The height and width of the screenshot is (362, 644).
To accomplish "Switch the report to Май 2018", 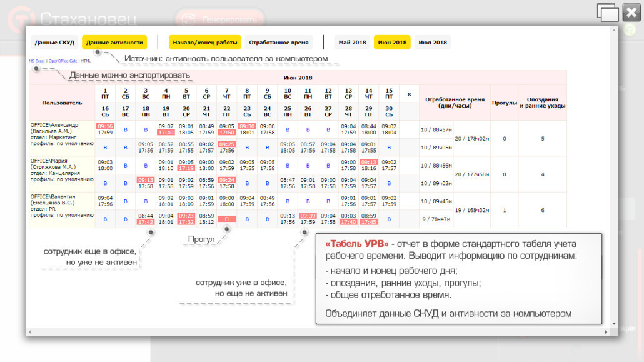I will [352, 43].
